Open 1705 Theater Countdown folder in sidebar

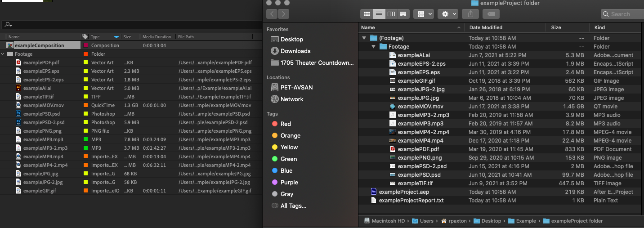(x=312, y=63)
